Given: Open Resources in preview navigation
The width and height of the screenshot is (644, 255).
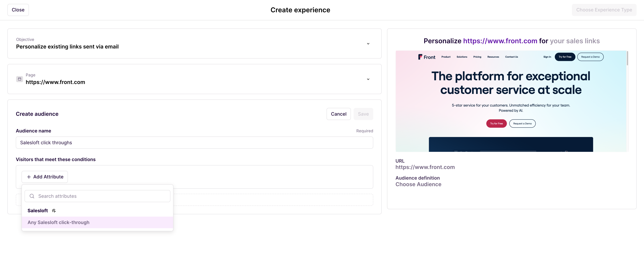Looking at the screenshot, I should point(493,57).
